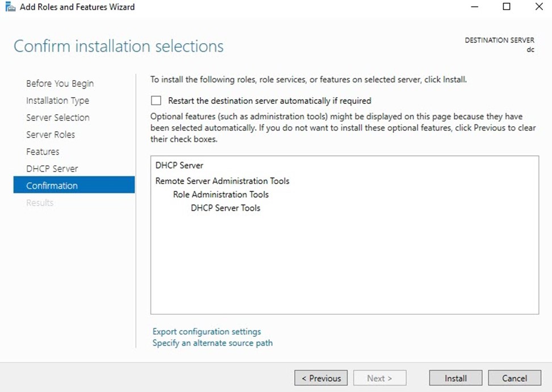Screen dimensions: 552x392
Task: Open the DHCP Server step
Action: [x=52, y=169]
